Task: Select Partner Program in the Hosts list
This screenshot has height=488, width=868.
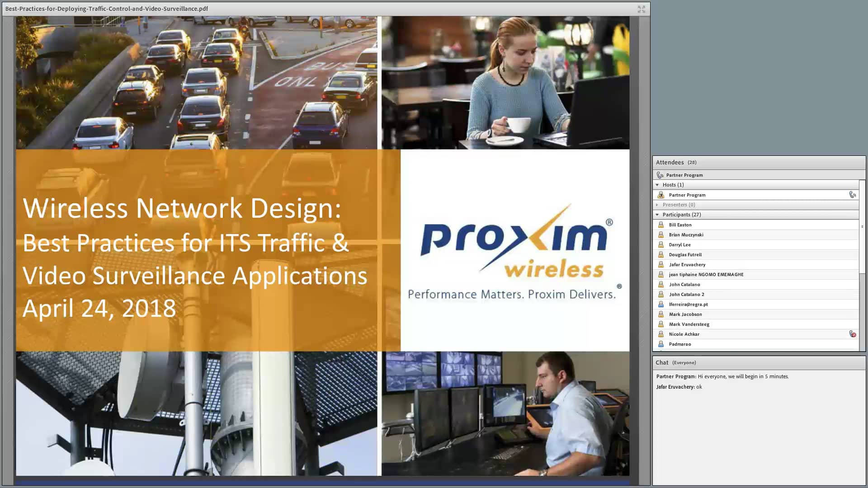Action: point(756,195)
